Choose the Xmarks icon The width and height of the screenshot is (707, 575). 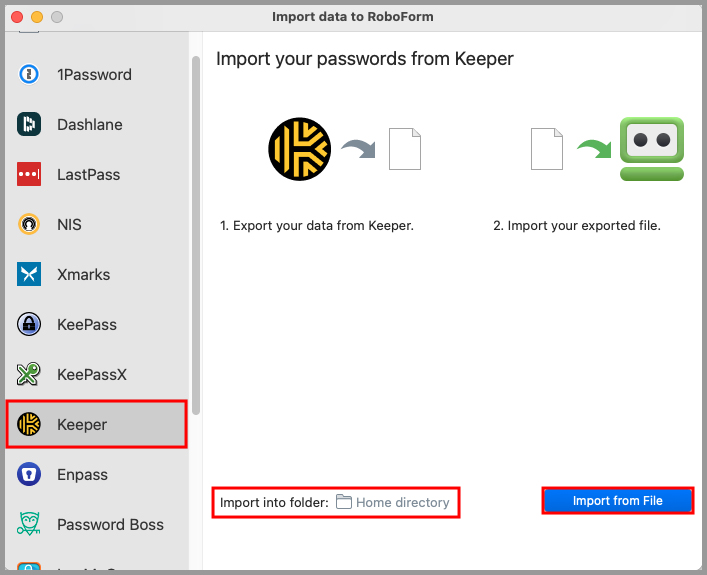coord(29,274)
